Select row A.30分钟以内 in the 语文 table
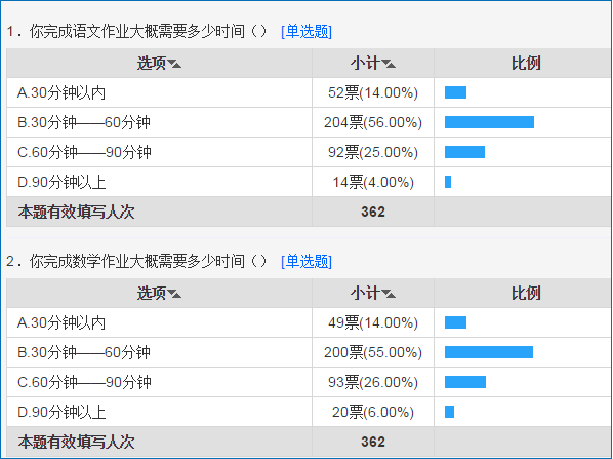Screen dimensions: 613x459 (x=308, y=93)
